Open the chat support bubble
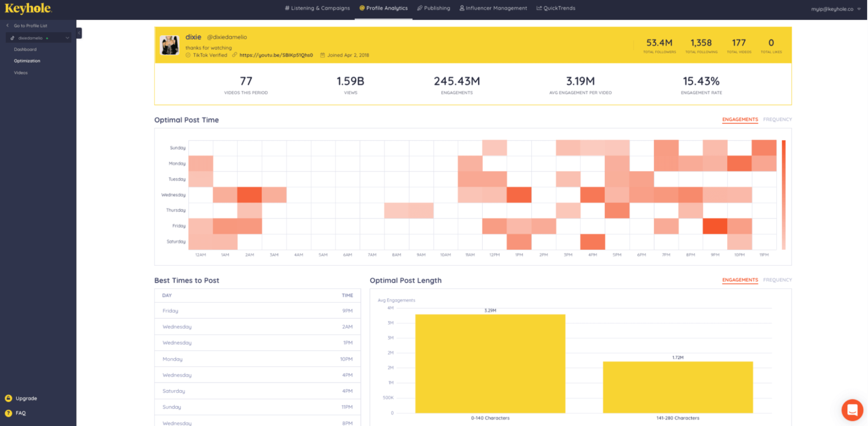This screenshot has height=426, width=868. (x=852, y=409)
